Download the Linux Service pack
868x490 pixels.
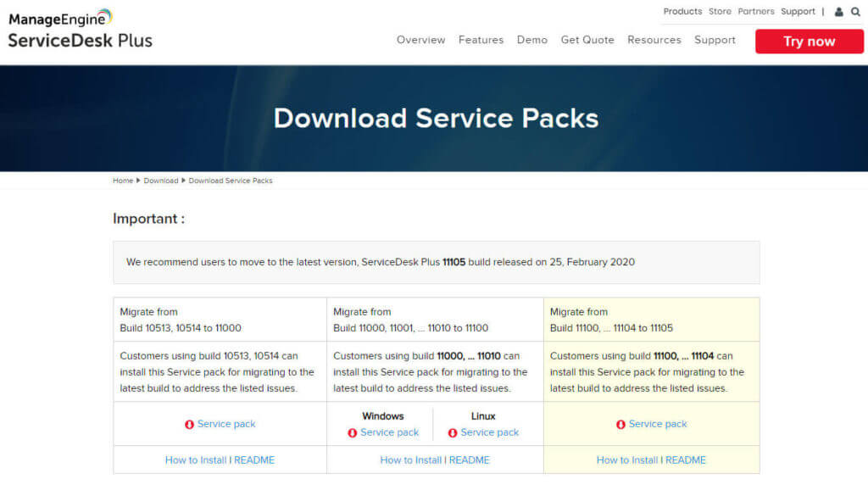pyautogui.click(x=489, y=432)
